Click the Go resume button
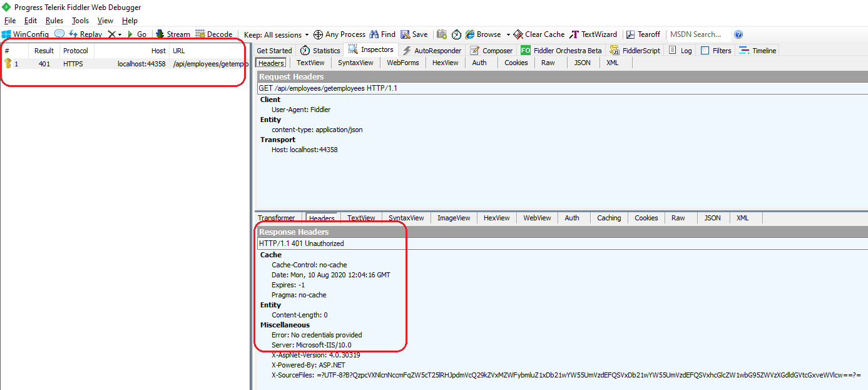This screenshot has width=868, height=390. 137,34
